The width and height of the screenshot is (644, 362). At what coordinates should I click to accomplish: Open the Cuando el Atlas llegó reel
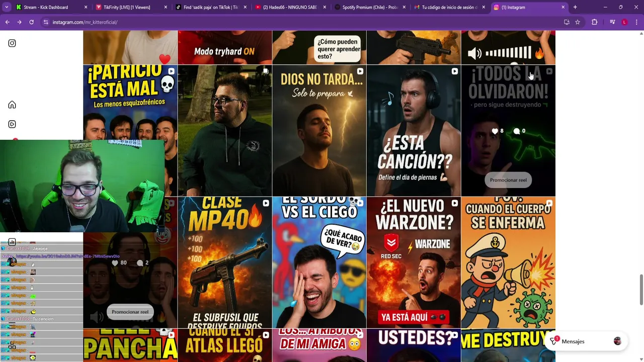click(x=225, y=345)
